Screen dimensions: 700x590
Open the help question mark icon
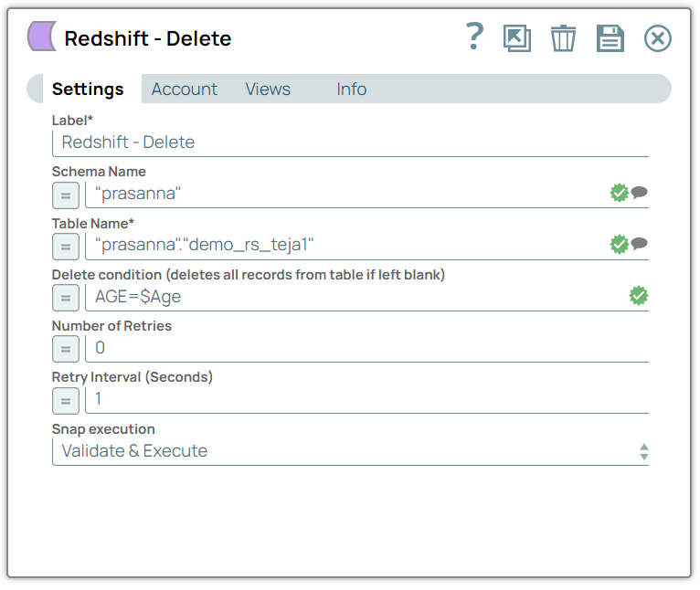point(474,37)
